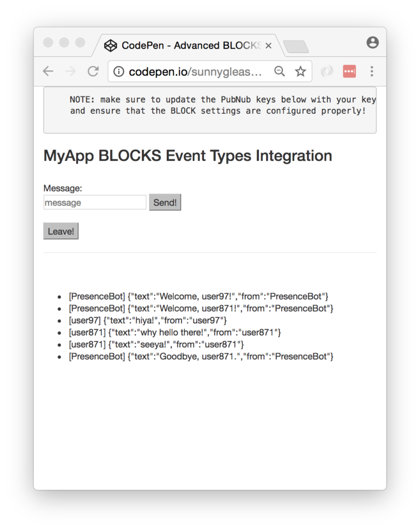Open the red three-dot extension icon
Screen dimensions: 420x530
[349, 71]
